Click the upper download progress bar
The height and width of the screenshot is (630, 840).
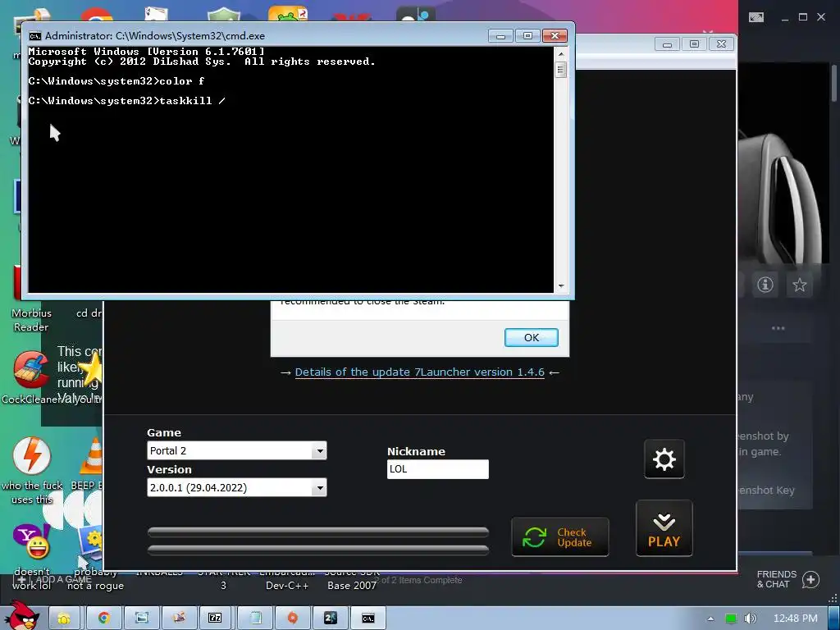[x=318, y=532]
